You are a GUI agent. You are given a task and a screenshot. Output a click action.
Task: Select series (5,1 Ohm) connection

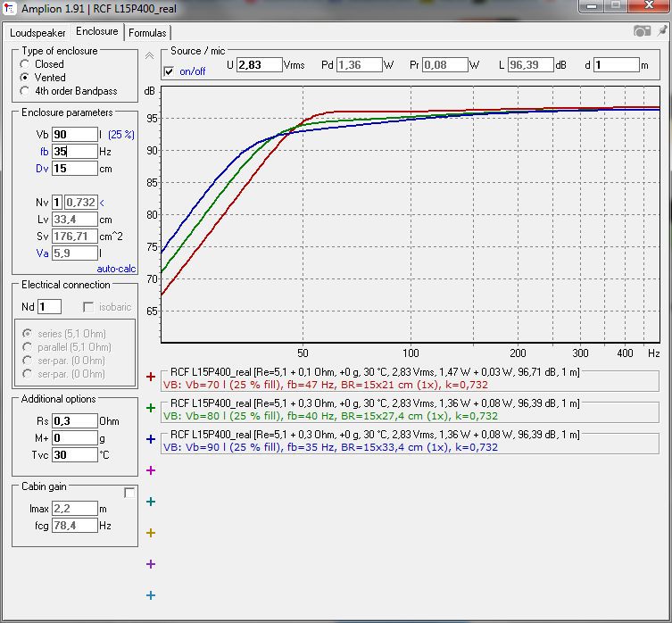[x=27, y=333]
